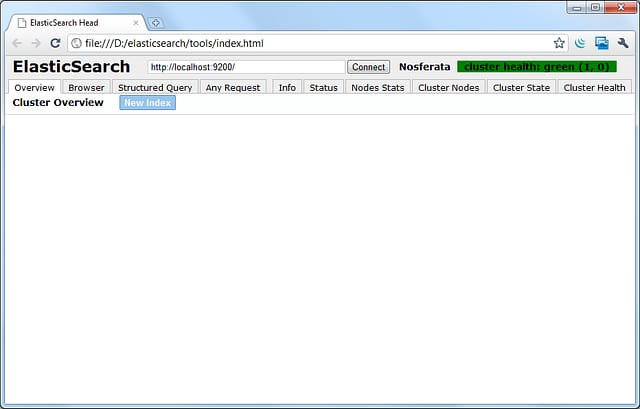640x409 pixels.
Task: Open the Structured Query tab
Action: [x=155, y=87]
